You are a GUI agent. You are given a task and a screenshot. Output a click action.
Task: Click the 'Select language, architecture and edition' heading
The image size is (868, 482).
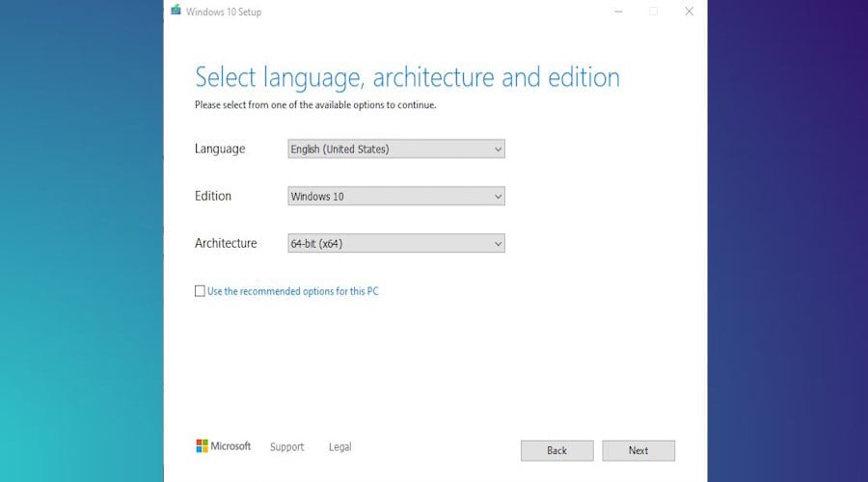pyautogui.click(x=407, y=77)
